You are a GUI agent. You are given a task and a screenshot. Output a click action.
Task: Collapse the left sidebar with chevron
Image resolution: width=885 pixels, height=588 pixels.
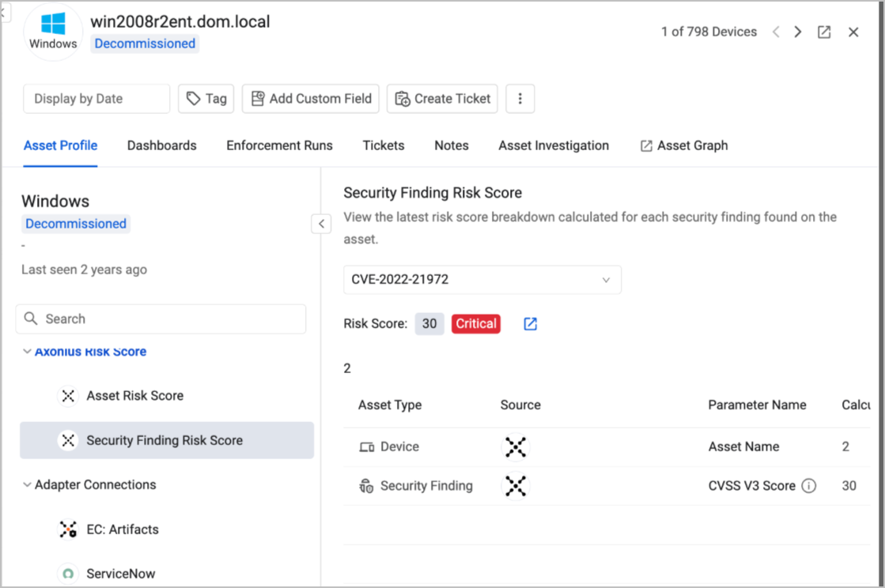321,224
